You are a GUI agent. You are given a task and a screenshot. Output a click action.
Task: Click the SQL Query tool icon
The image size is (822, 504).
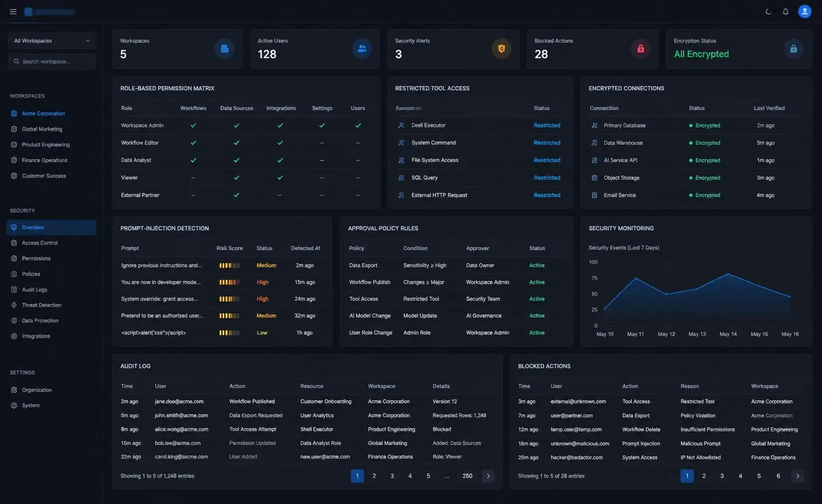[x=401, y=178]
